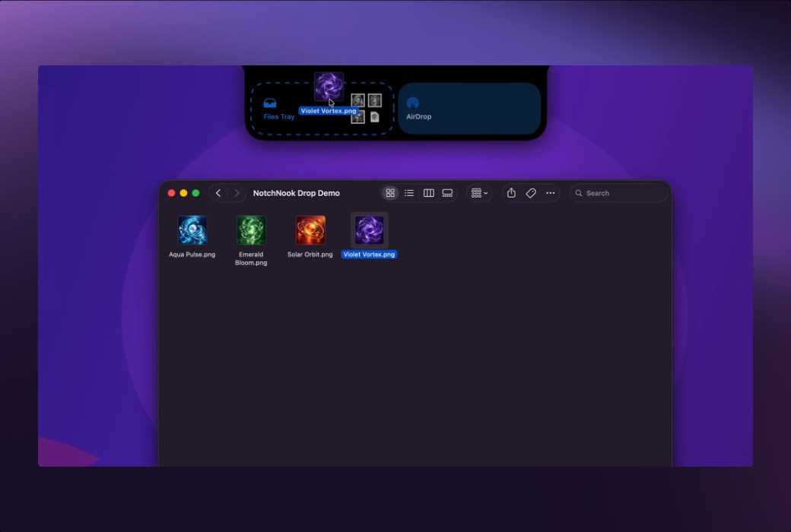The image size is (791, 532).
Task: Click the "Aqua Pulse.png" file name
Action: coord(192,255)
